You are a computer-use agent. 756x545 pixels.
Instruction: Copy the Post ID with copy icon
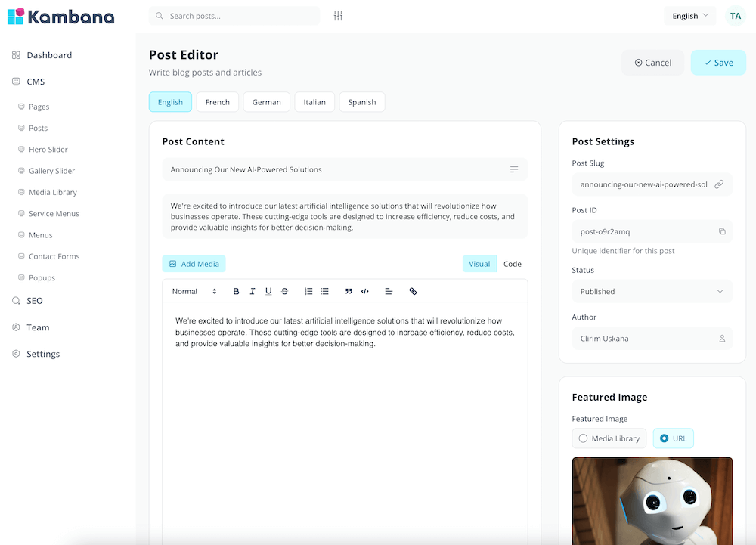(x=722, y=231)
